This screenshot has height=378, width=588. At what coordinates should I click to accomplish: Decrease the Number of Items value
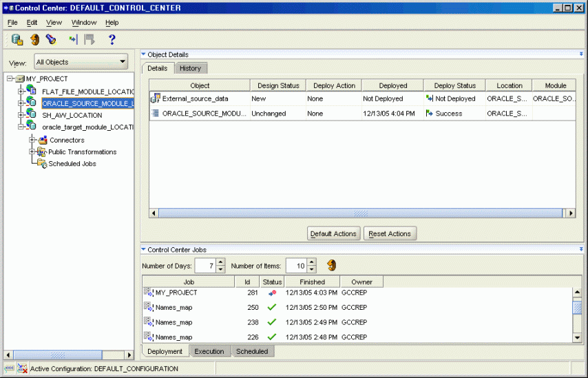click(x=312, y=269)
